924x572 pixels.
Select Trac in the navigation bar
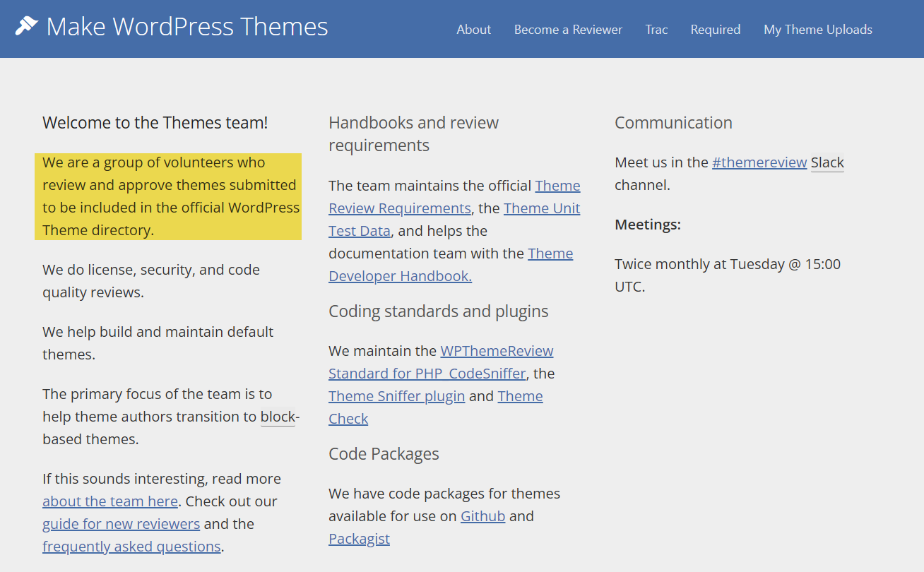click(656, 30)
